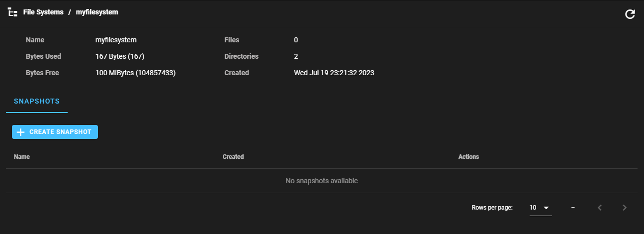Click the plus icon on Create Snapshot

pos(20,132)
